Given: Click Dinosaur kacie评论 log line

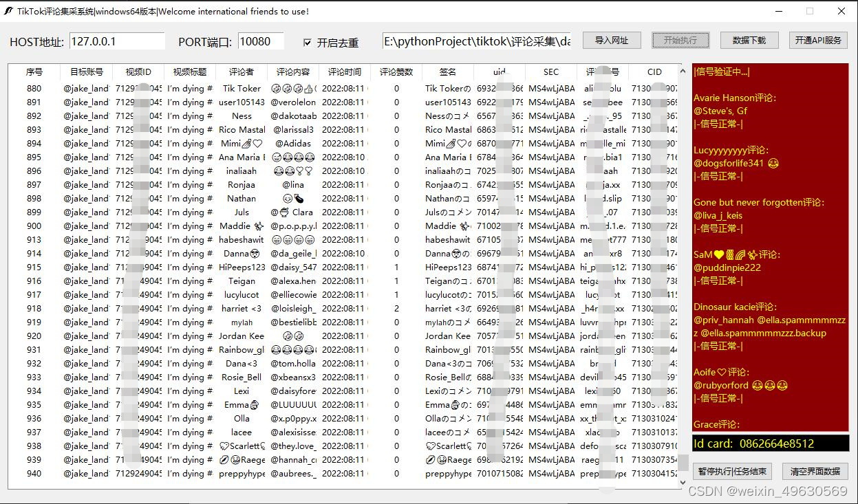Looking at the screenshot, I should pyautogui.click(x=735, y=307).
